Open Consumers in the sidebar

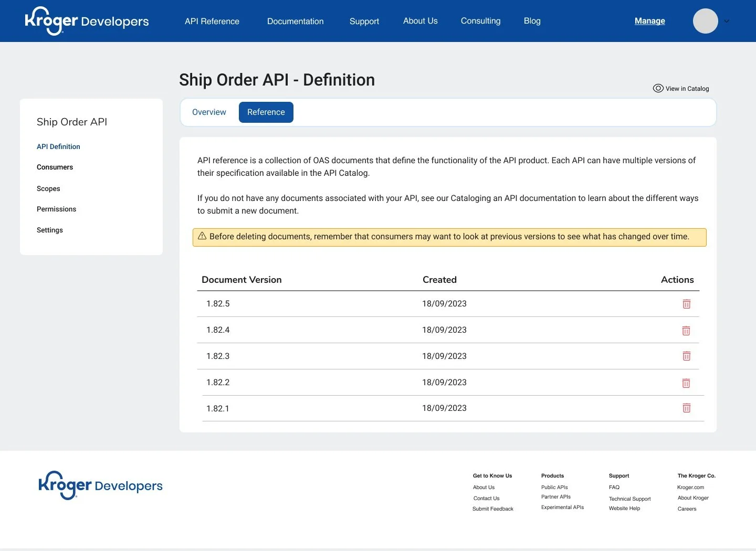click(x=55, y=167)
